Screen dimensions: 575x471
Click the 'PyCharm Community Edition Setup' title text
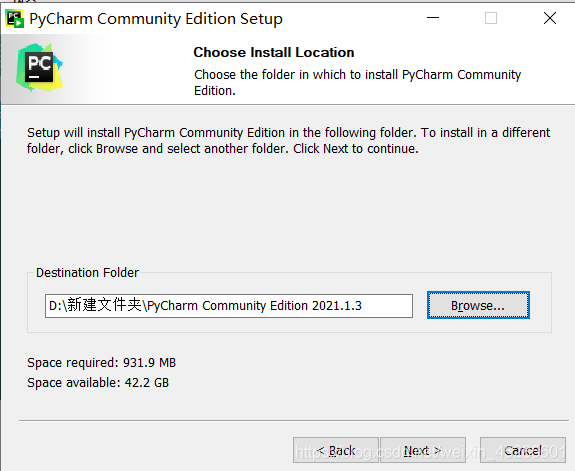coord(156,19)
